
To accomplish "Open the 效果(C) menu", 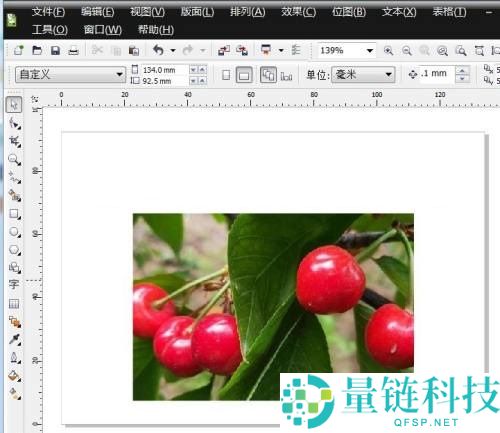I will coord(298,12).
